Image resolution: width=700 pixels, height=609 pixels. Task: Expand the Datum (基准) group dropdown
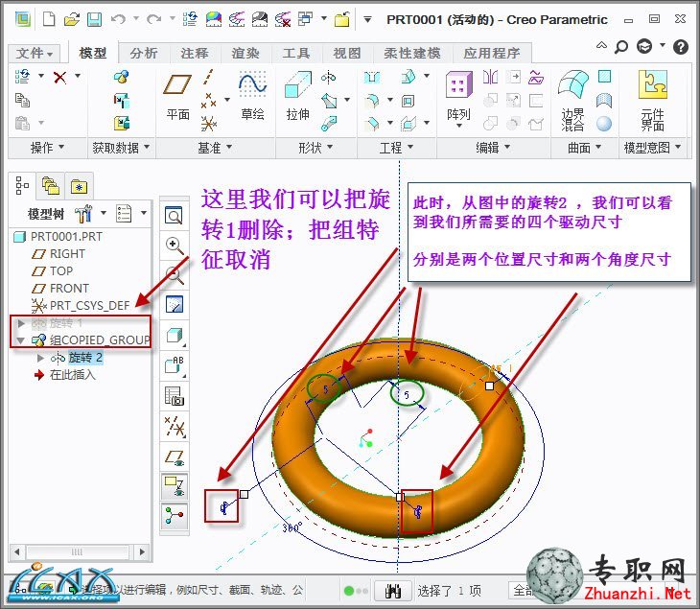tap(215, 148)
